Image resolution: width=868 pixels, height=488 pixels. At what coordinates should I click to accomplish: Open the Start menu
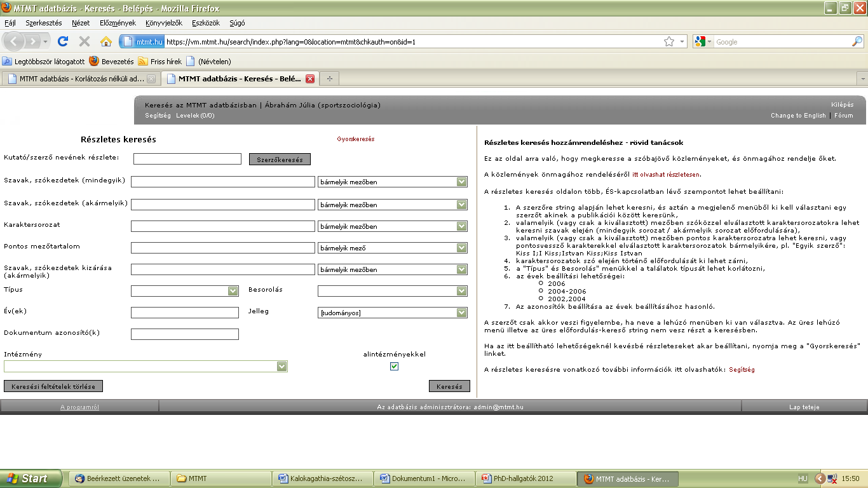[x=31, y=478]
